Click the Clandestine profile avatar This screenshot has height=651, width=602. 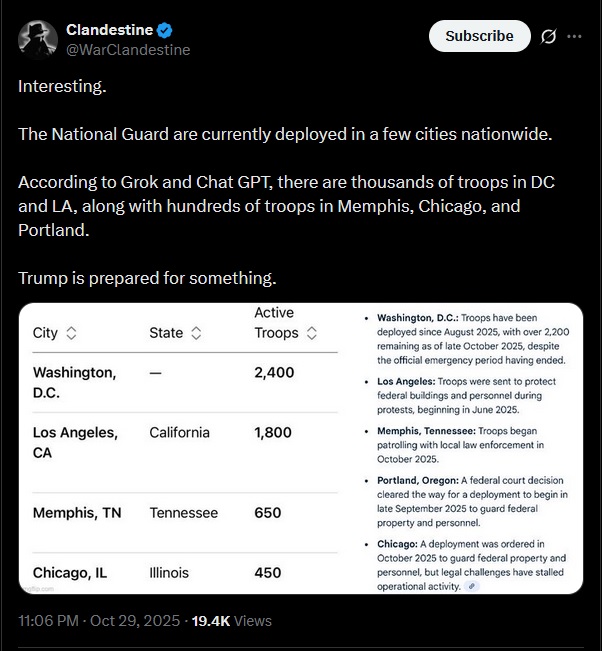coord(37,39)
